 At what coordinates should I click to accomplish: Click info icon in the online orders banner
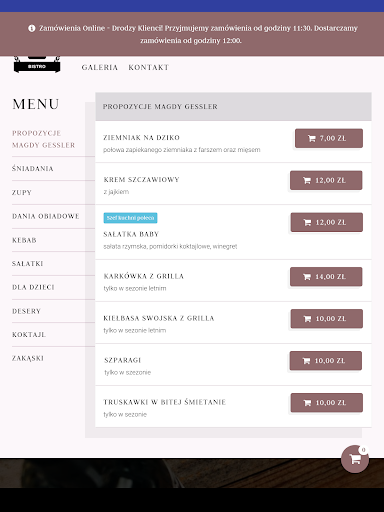pyautogui.click(x=32, y=28)
